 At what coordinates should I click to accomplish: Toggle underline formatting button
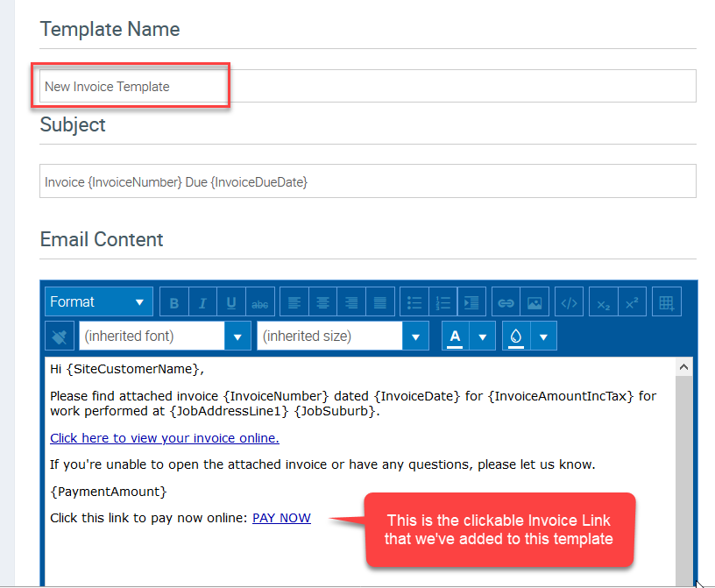(231, 303)
